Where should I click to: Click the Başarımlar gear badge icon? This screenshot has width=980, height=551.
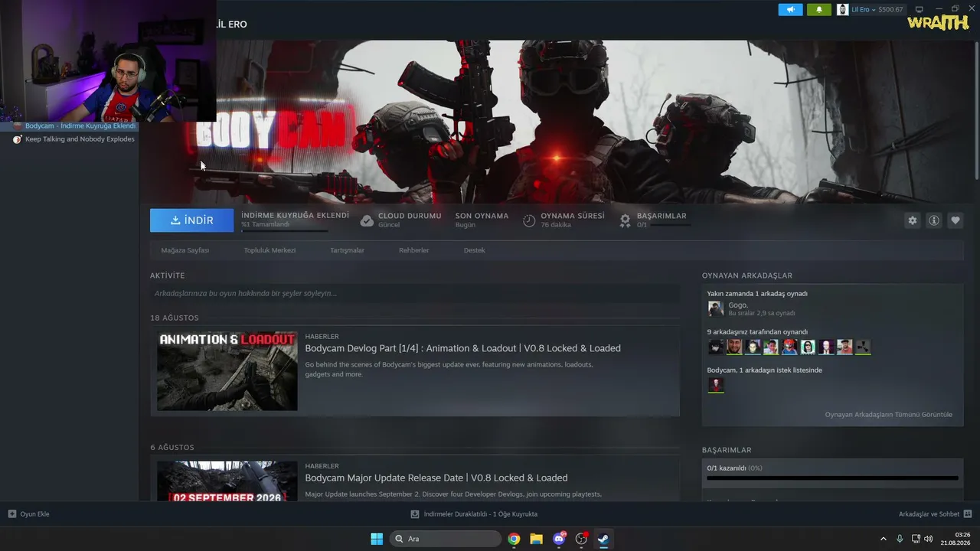pos(626,220)
